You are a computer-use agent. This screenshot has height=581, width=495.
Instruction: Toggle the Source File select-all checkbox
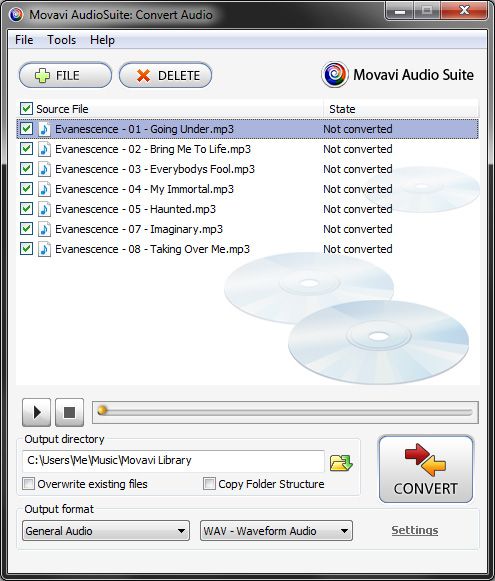point(26,109)
